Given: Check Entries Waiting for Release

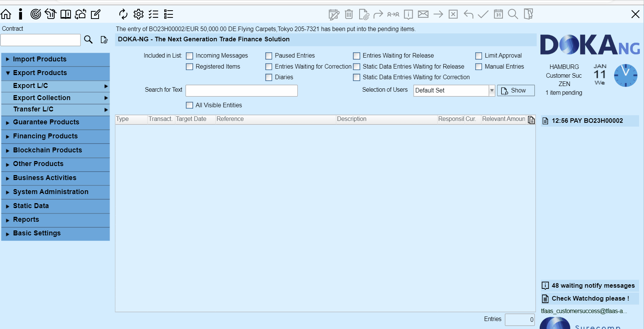Looking at the screenshot, I should [357, 56].
